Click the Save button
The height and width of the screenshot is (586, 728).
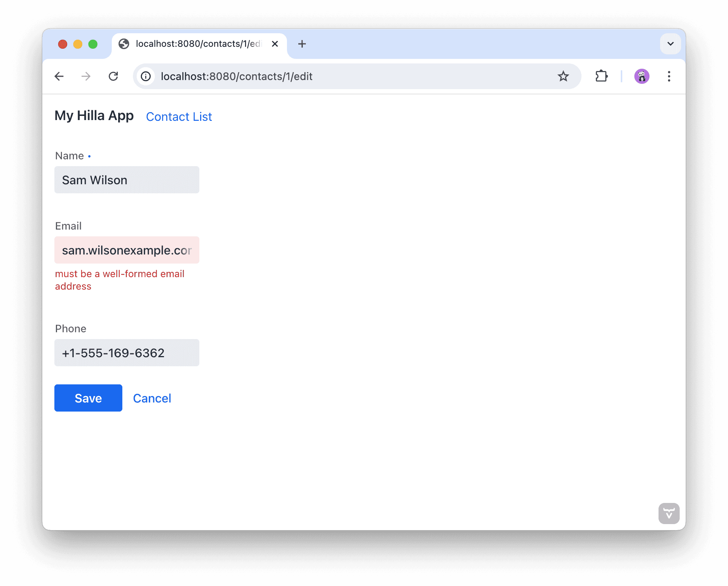coord(88,398)
